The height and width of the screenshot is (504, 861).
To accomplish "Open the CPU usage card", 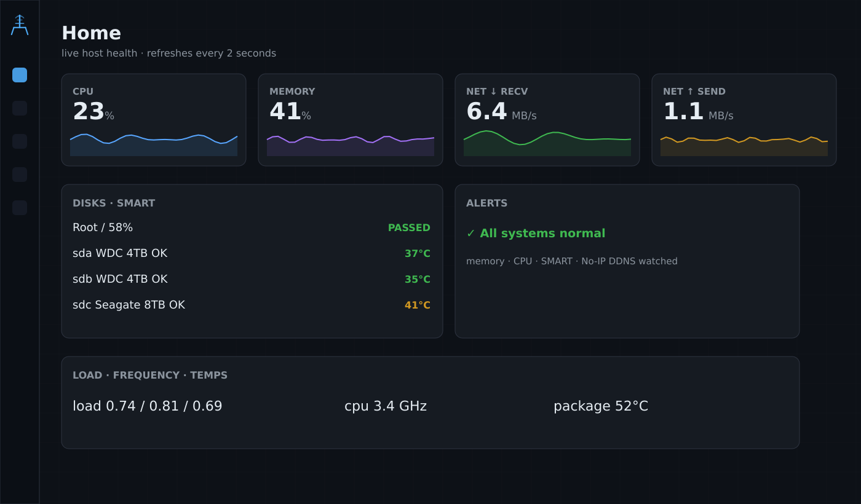I will (x=154, y=120).
